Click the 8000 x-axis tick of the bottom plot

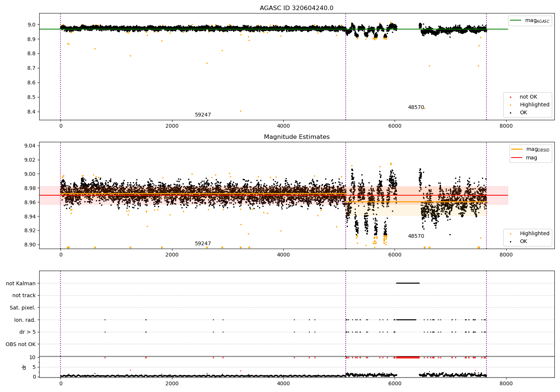tap(506, 384)
